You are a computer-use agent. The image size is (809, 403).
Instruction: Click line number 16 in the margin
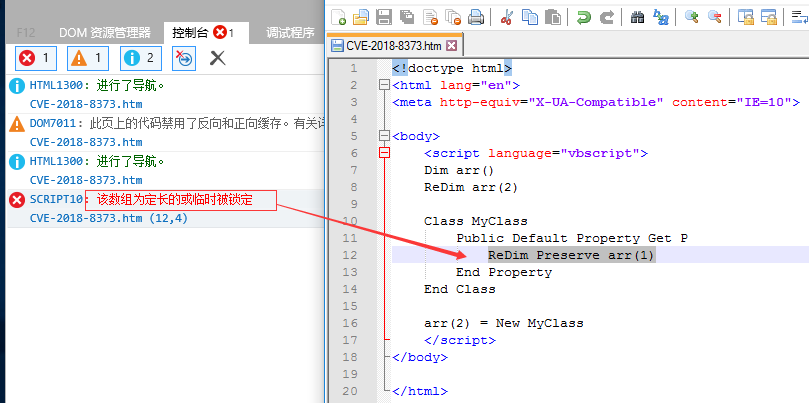(x=350, y=323)
